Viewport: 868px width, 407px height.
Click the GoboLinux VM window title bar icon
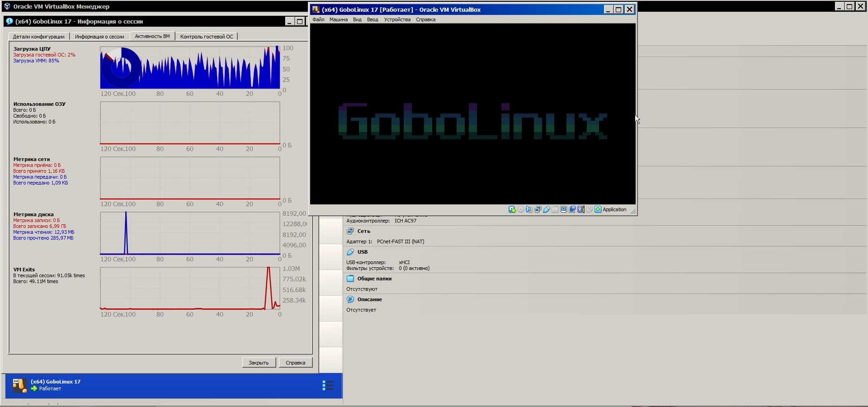[316, 9]
